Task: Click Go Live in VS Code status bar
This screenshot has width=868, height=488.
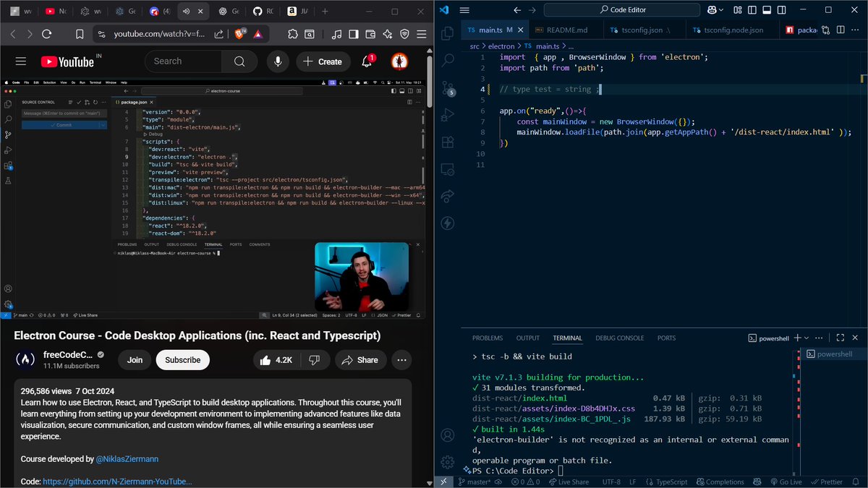Action: (786, 482)
